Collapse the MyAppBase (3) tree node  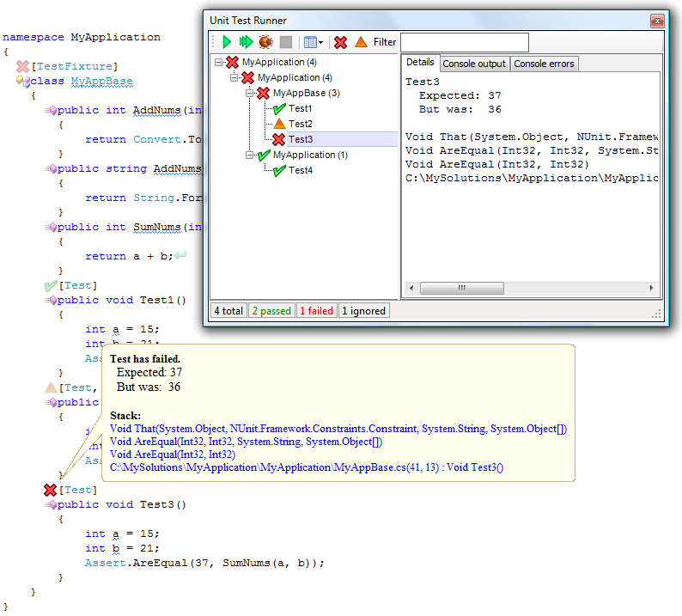point(251,94)
